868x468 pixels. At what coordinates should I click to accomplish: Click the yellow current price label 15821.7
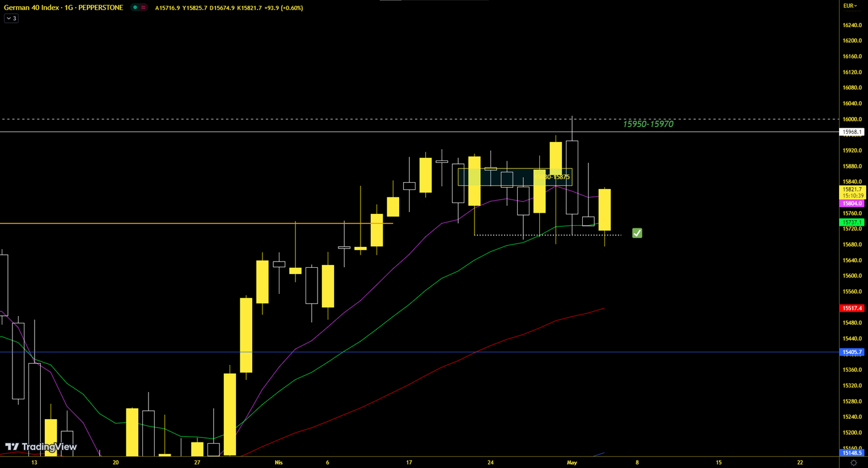[852, 189]
